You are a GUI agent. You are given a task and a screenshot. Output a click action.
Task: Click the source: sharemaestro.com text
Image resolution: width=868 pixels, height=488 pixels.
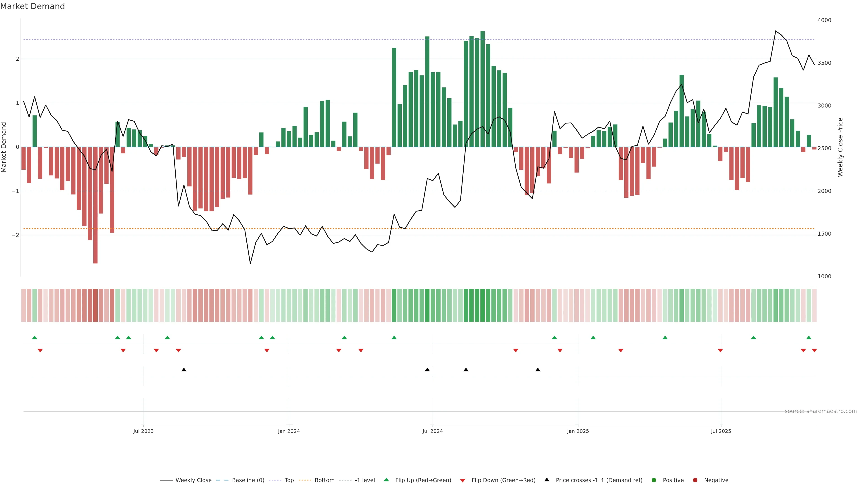click(x=821, y=411)
